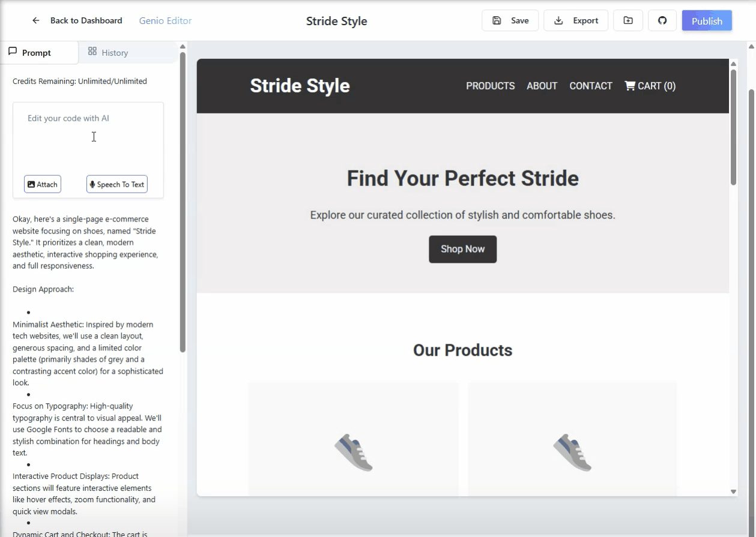756x537 pixels.
Task: Go to the ABOUT page link
Action: (x=542, y=86)
